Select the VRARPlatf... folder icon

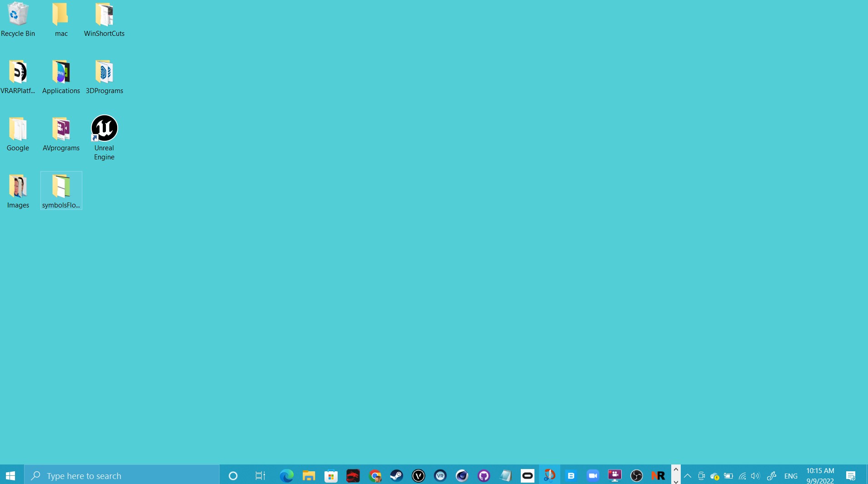pos(18,77)
